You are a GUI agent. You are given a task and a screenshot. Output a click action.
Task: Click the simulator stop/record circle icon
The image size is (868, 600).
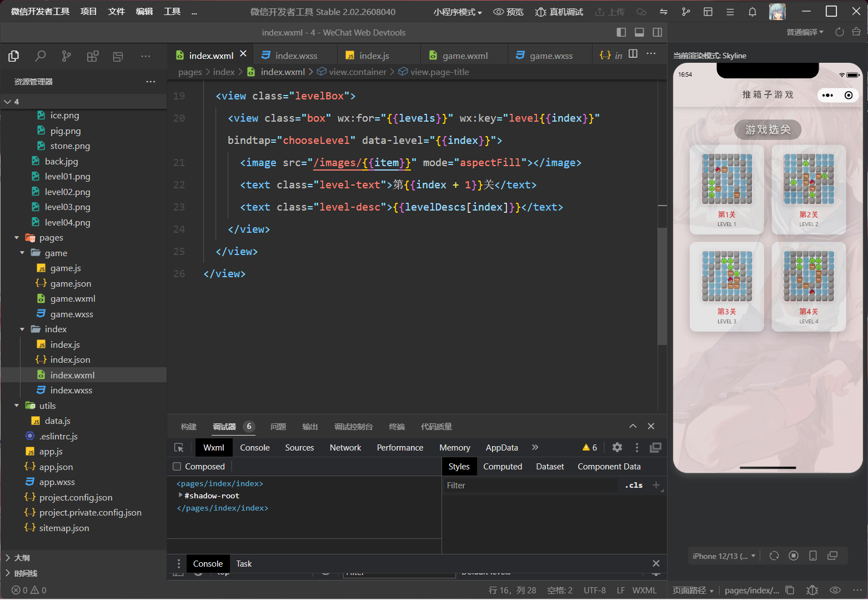(x=794, y=556)
